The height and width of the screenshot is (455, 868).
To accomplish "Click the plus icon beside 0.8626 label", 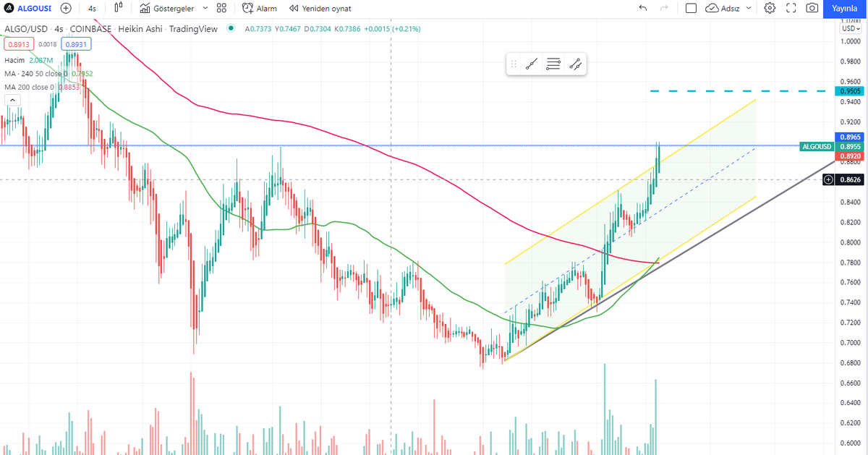I will 829,179.
